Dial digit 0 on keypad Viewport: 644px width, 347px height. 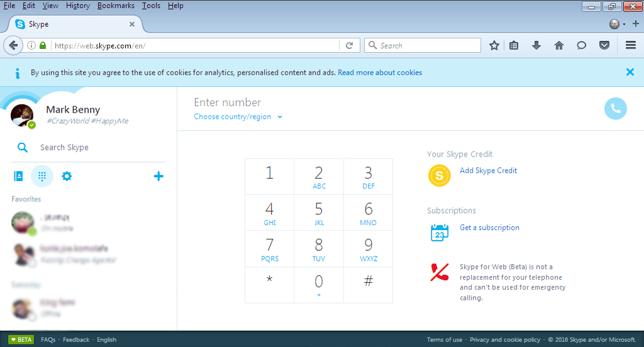click(x=319, y=285)
